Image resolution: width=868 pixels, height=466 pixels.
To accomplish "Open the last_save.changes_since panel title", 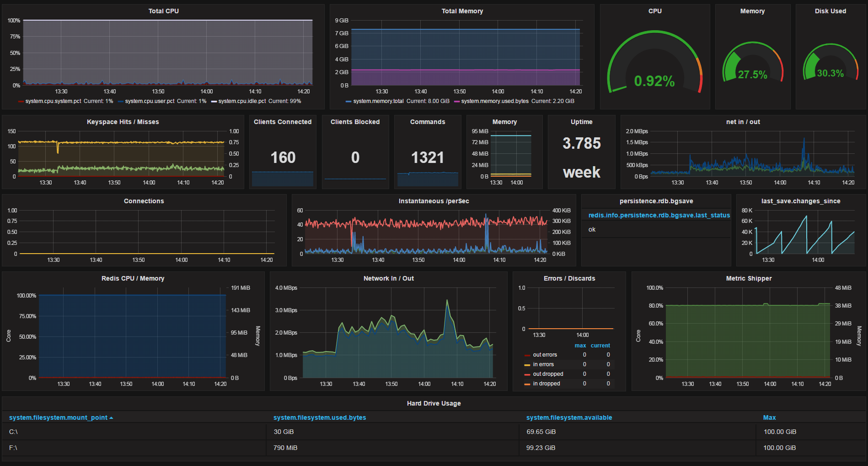I will (800, 201).
